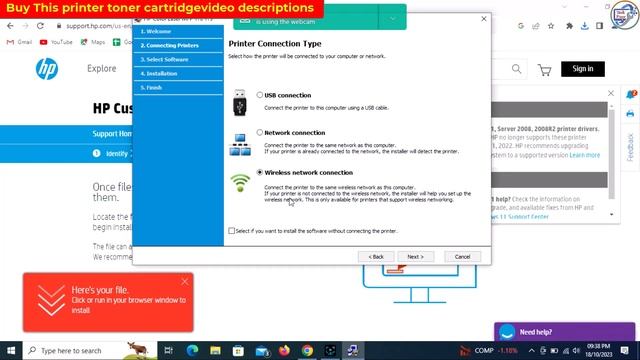Select the USB connection radio button
This screenshot has height=360, width=640.
(260, 95)
